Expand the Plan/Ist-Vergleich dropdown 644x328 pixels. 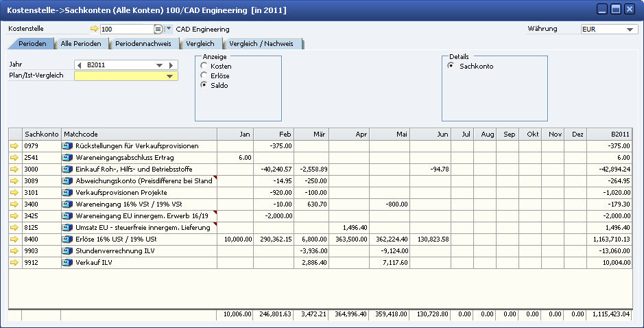[169, 76]
